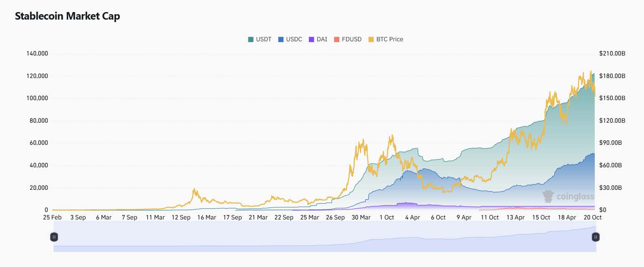Click the 4 Apr date label

point(413,217)
